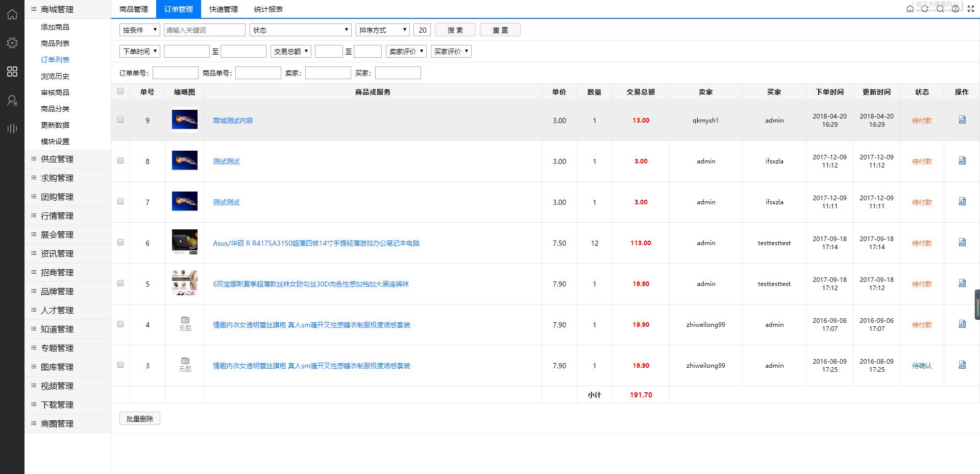Open the Asus/华硕 laptop product link

pyautogui.click(x=316, y=243)
